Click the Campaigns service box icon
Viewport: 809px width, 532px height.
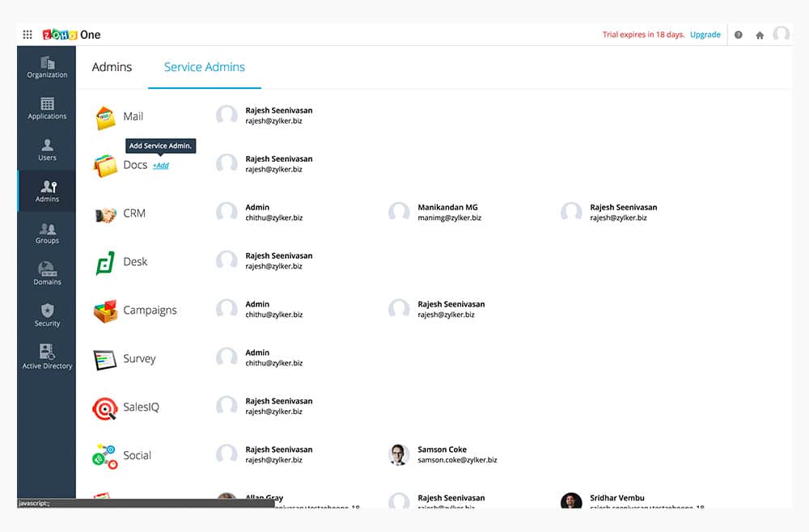pos(105,311)
